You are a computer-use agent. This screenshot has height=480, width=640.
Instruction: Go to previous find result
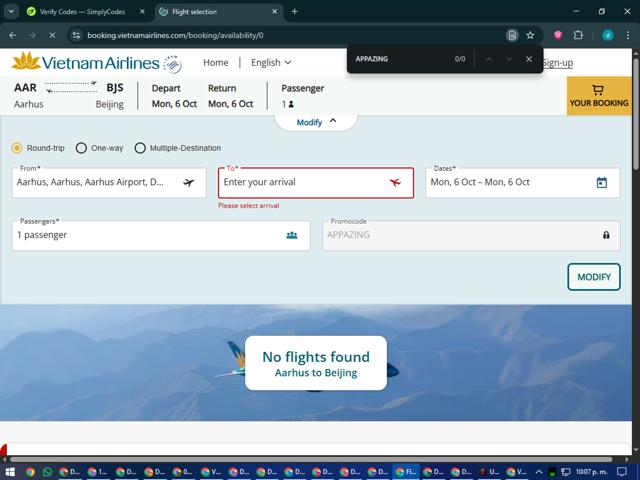[x=489, y=59]
